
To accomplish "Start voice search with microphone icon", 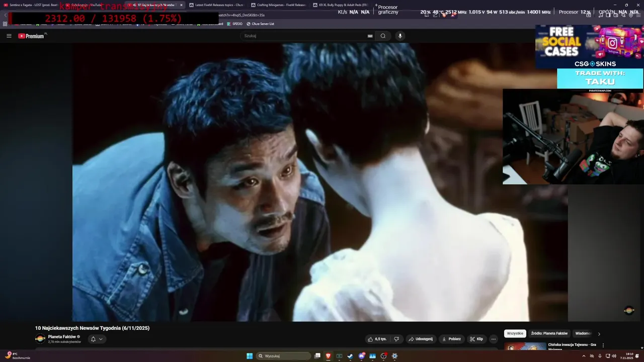I will (400, 36).
